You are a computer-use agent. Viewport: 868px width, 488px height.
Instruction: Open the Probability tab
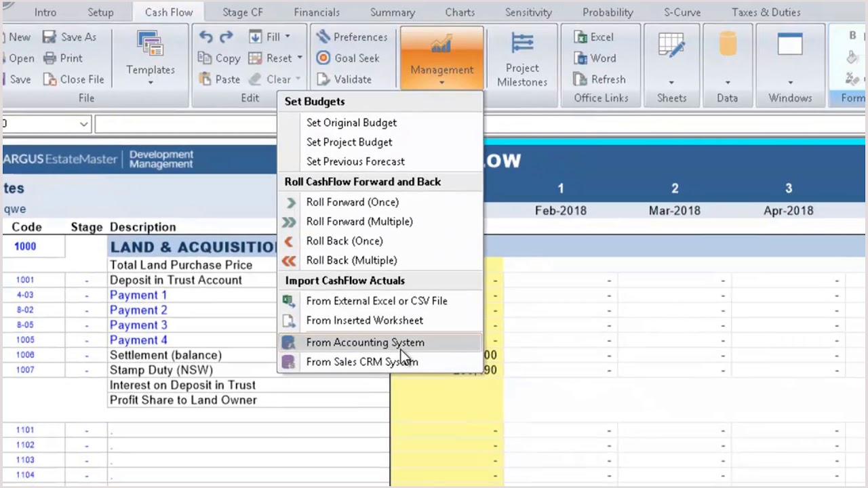[x=608, y=12]
